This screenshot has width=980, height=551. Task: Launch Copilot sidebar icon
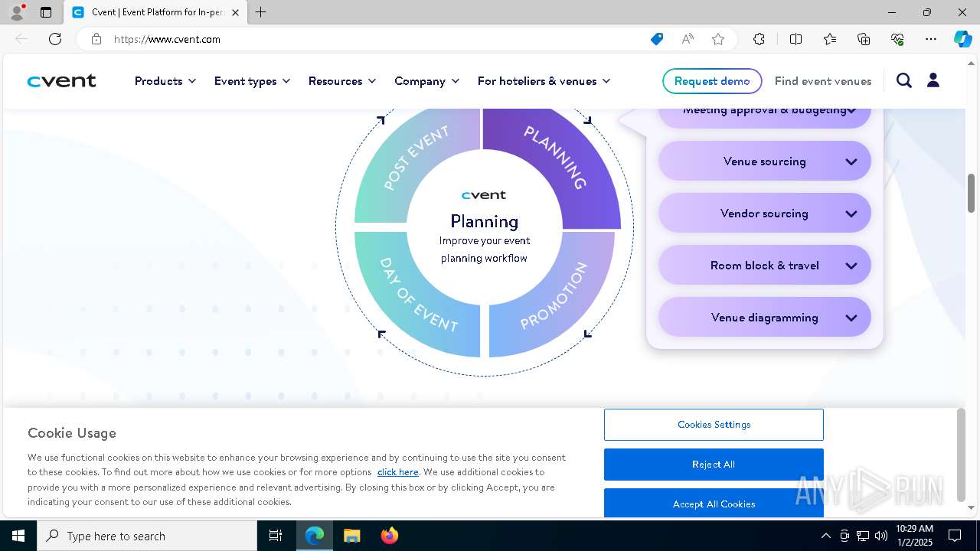pos(962,39)
